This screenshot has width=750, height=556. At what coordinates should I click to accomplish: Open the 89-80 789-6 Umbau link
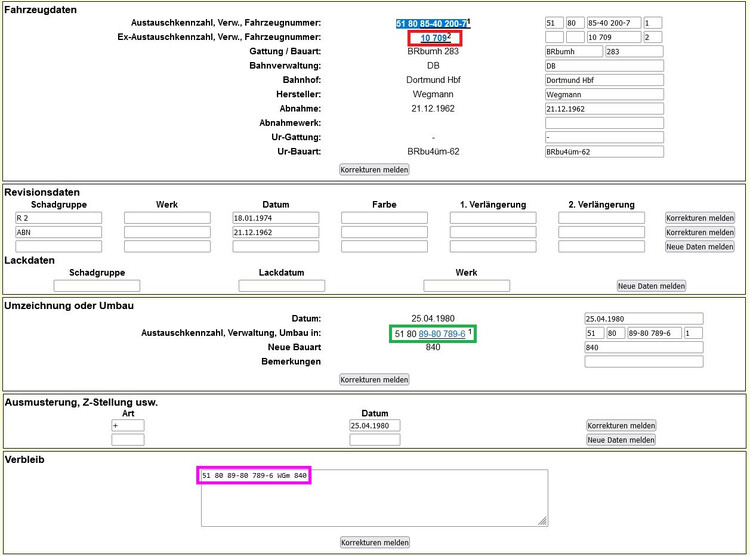441,333
